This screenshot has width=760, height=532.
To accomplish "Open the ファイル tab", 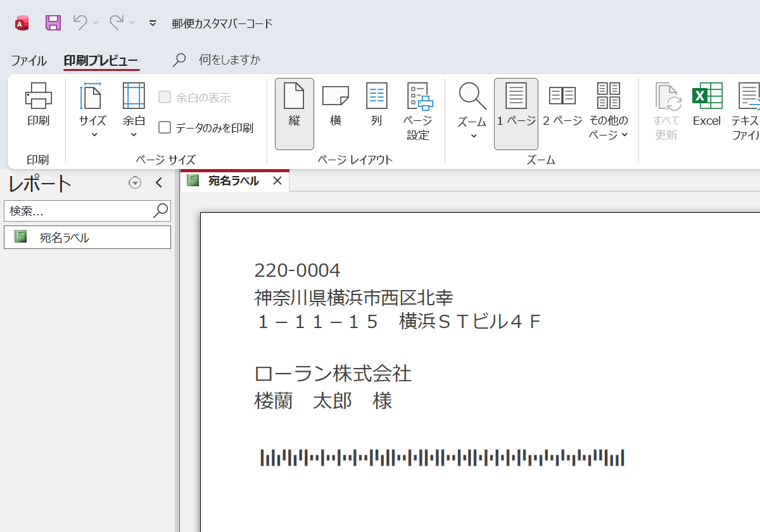I will (28, 61).
